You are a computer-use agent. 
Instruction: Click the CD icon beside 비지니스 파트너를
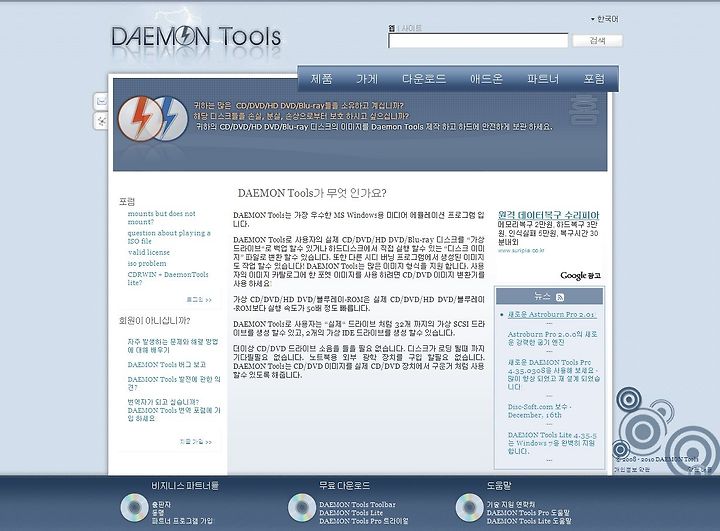[x=134, y=508]
